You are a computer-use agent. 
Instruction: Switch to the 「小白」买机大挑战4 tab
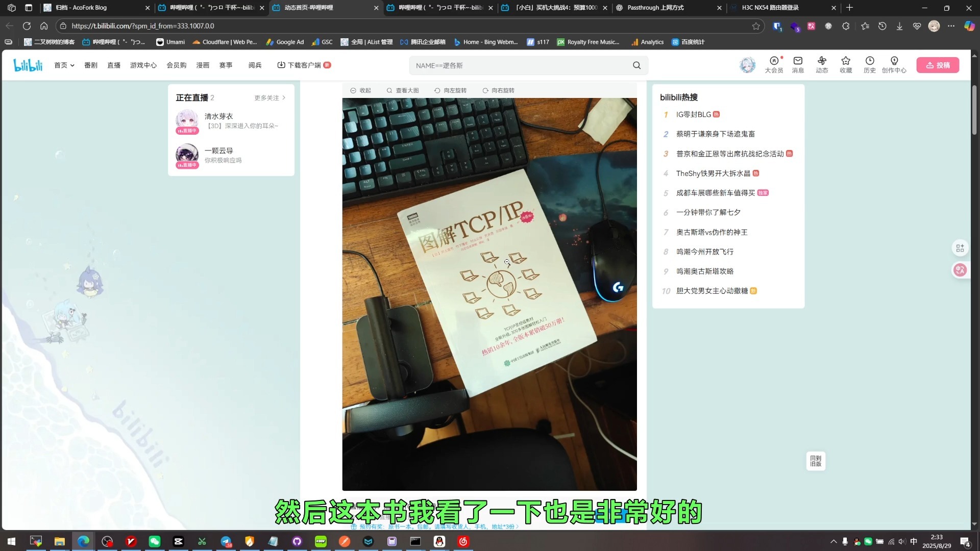(554, 8)
